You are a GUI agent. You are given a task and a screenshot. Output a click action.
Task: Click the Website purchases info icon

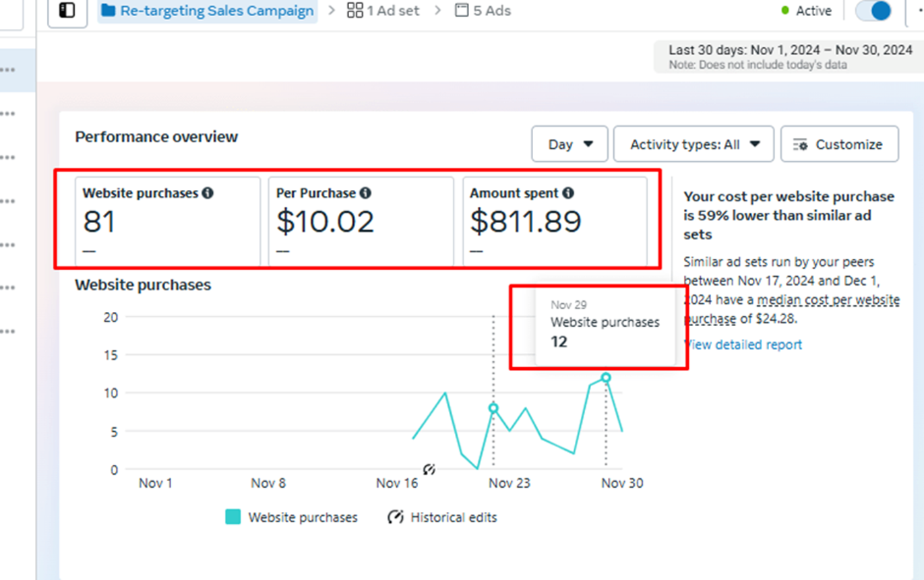(x=208, y=193)
